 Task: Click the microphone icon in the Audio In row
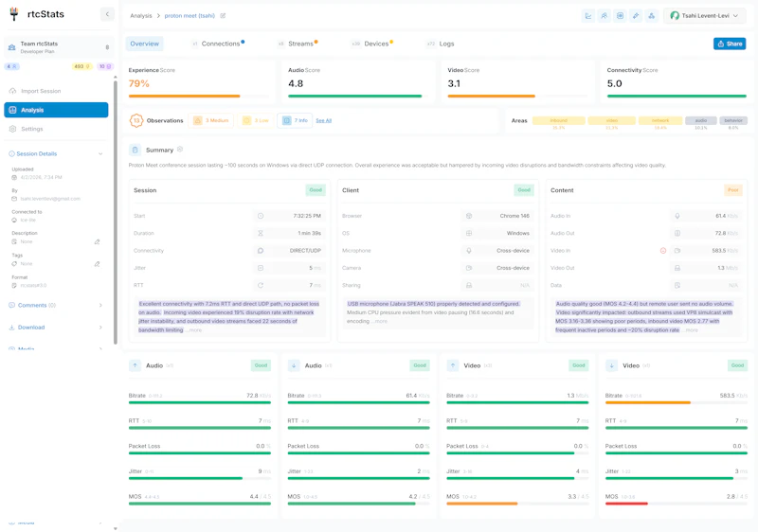tap(677, 216)
